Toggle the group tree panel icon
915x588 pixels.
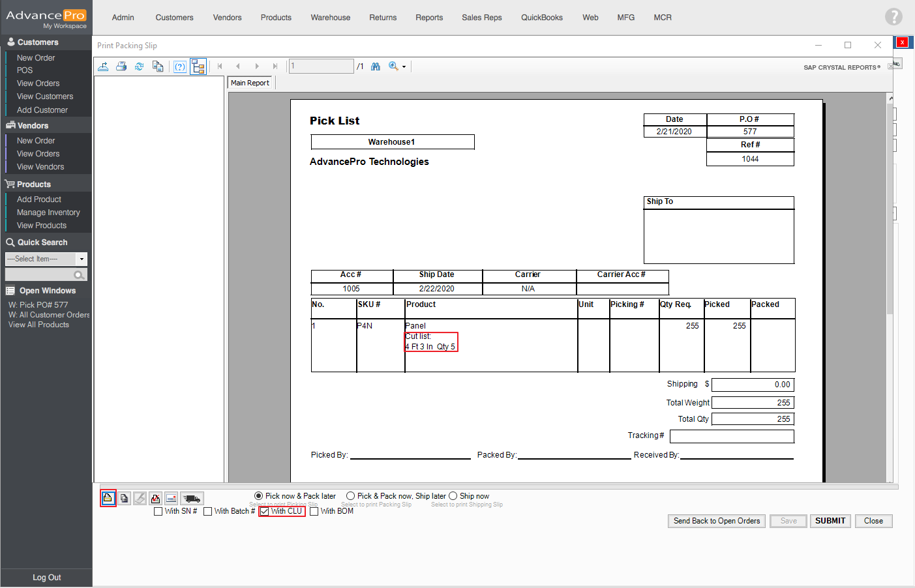pos(198,66)
